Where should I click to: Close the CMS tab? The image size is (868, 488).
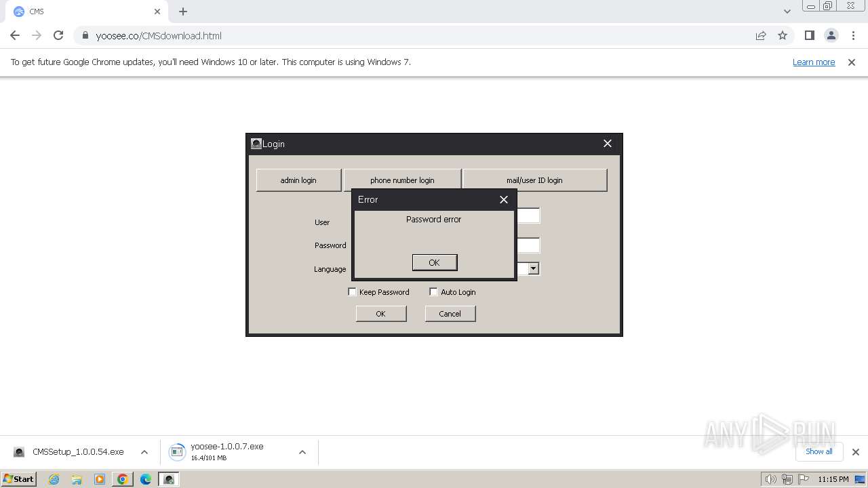157,12
